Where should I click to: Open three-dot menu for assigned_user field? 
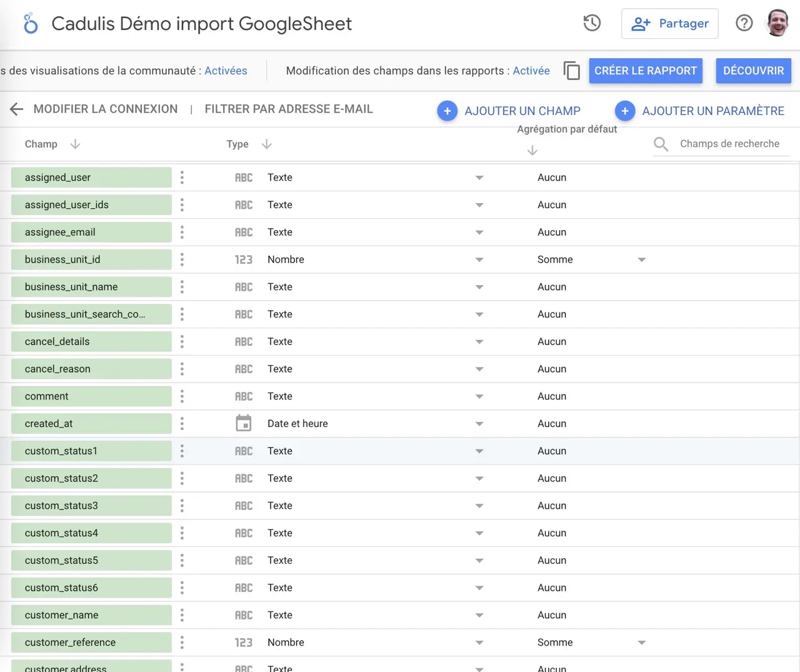182,178
